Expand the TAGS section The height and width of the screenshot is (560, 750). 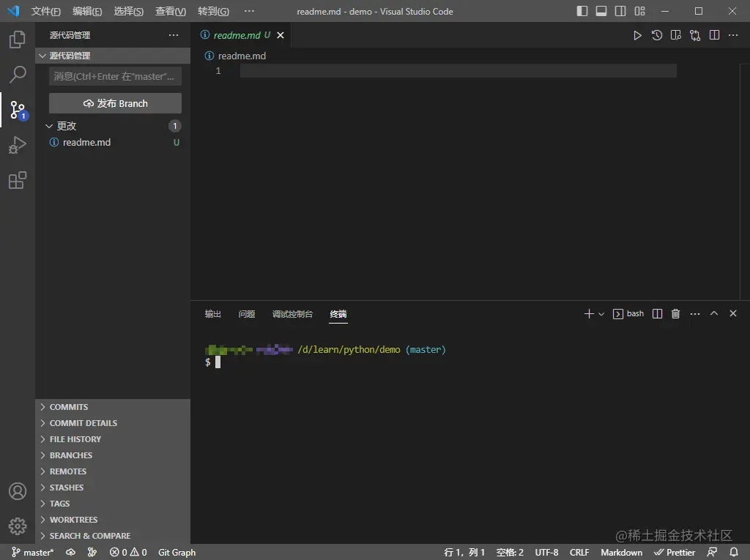pos(113,504)
